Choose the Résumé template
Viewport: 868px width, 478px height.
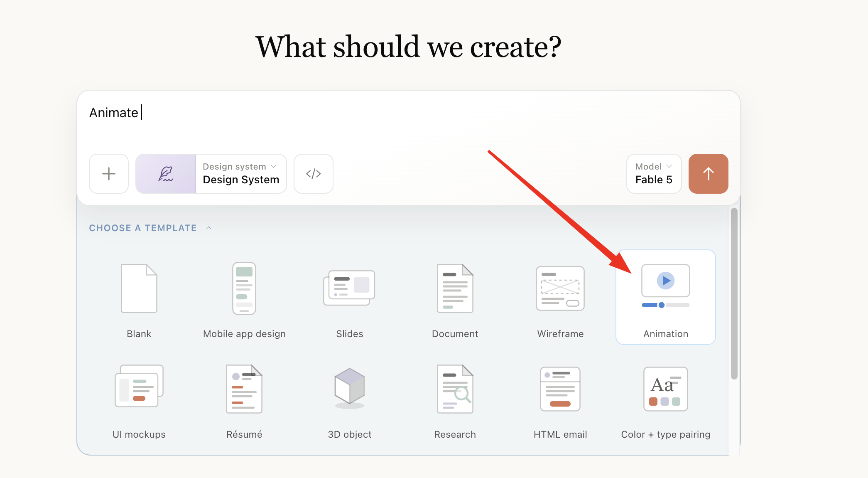244,401
